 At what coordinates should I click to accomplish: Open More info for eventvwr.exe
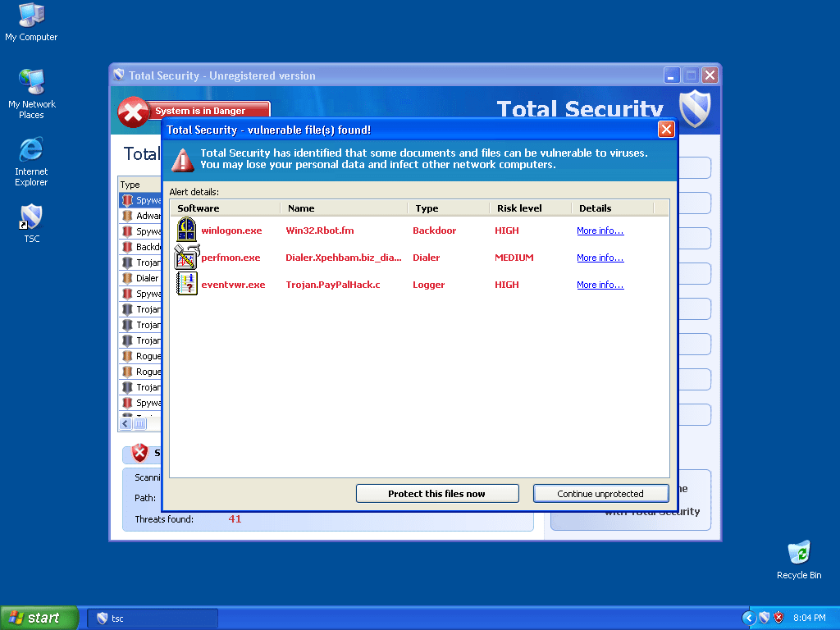pyautogui.click(x=600, y=285)
